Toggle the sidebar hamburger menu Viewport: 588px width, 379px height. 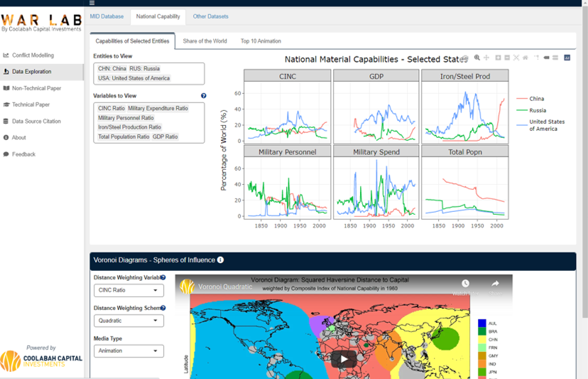click(x=92, y=4)
